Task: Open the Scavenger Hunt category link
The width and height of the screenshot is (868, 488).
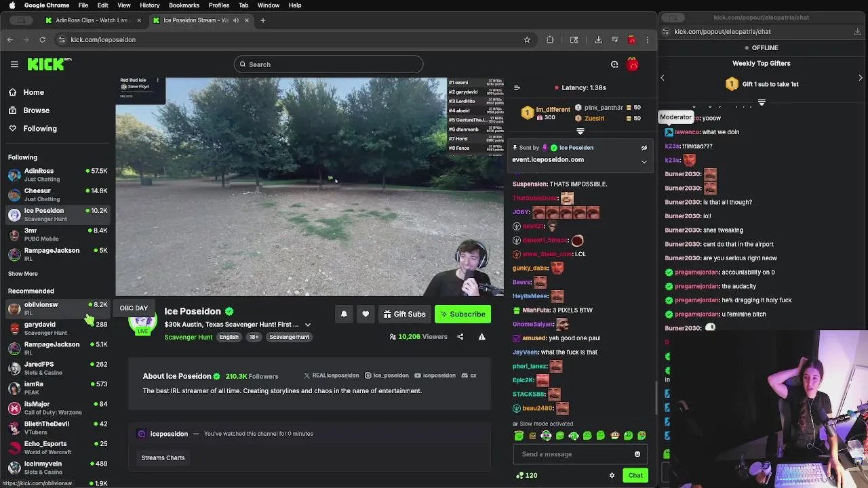Action: pyautogui.click(x=188, y=338)
